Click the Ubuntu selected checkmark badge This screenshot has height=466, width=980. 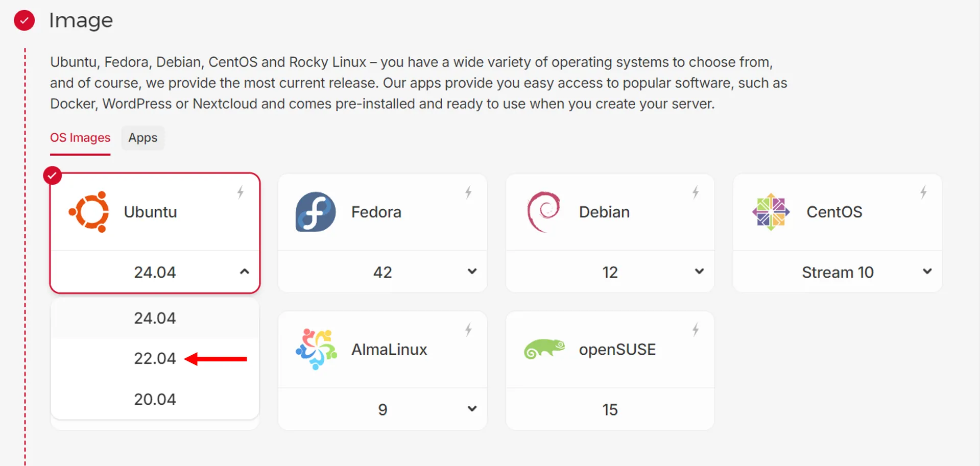(52, 176)
